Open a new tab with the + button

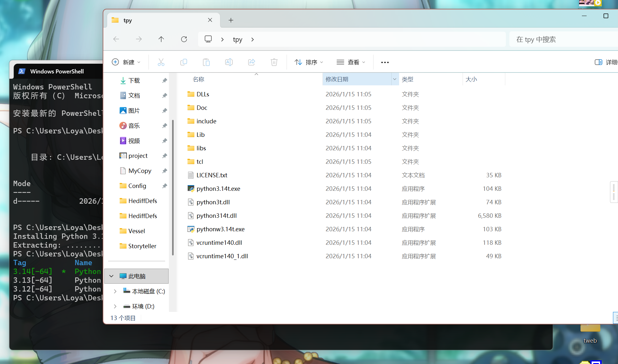[x=231, y=20]
